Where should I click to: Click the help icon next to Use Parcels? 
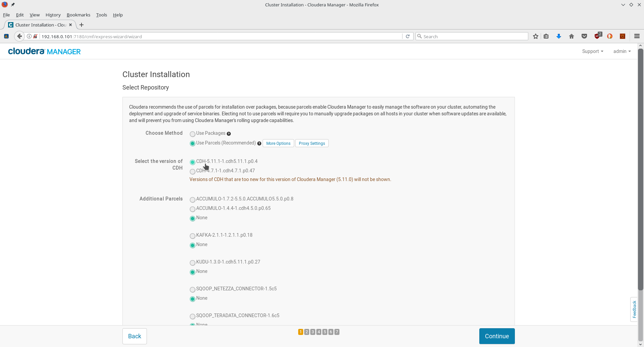coord(259,143)
